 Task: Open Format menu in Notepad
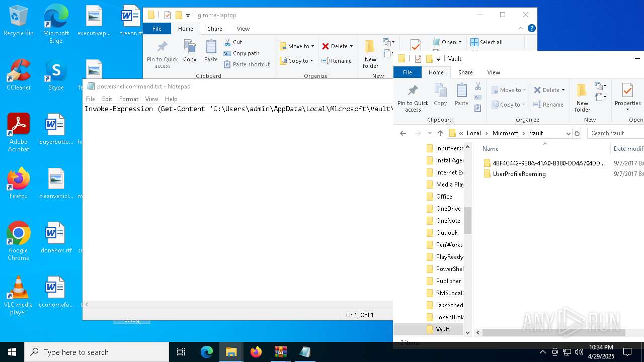[129, 99]
